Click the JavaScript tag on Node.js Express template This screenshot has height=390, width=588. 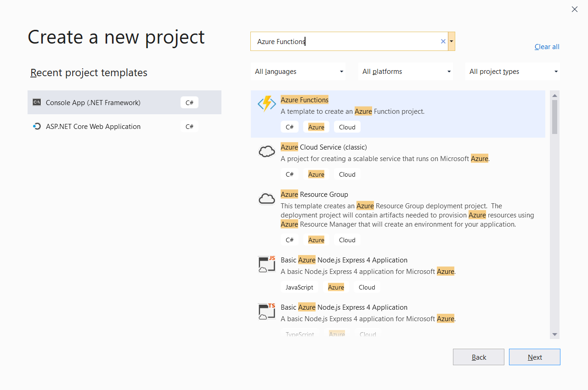click(300, 287)
